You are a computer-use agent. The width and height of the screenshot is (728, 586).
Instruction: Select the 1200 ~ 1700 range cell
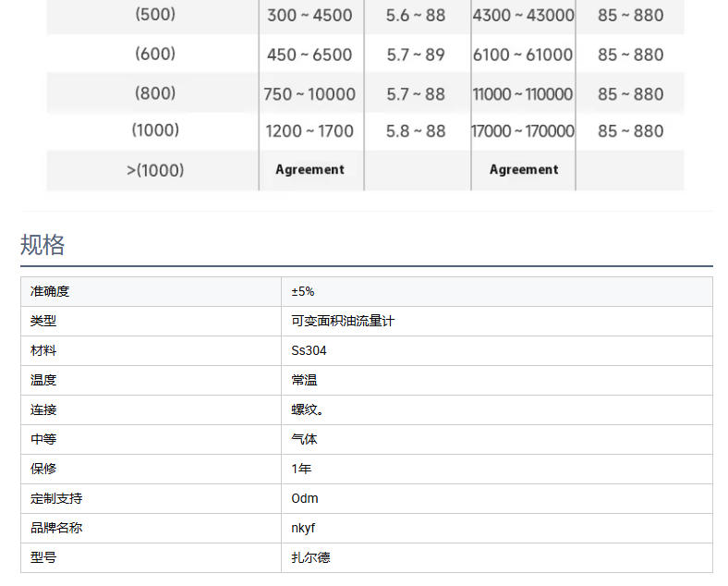[309, 131]
